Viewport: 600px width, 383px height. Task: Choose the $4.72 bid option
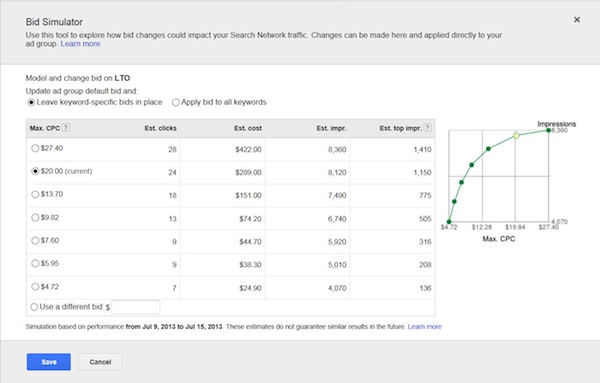tap(35, 287)
